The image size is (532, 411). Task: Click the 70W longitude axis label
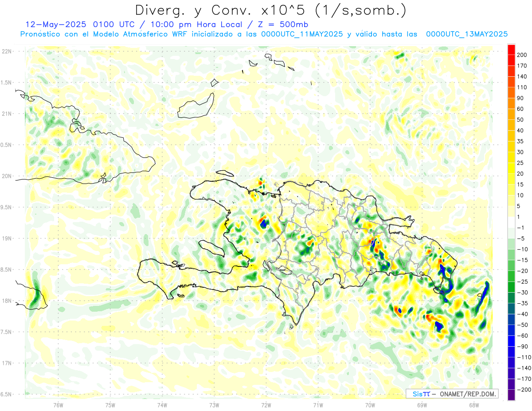370,405
